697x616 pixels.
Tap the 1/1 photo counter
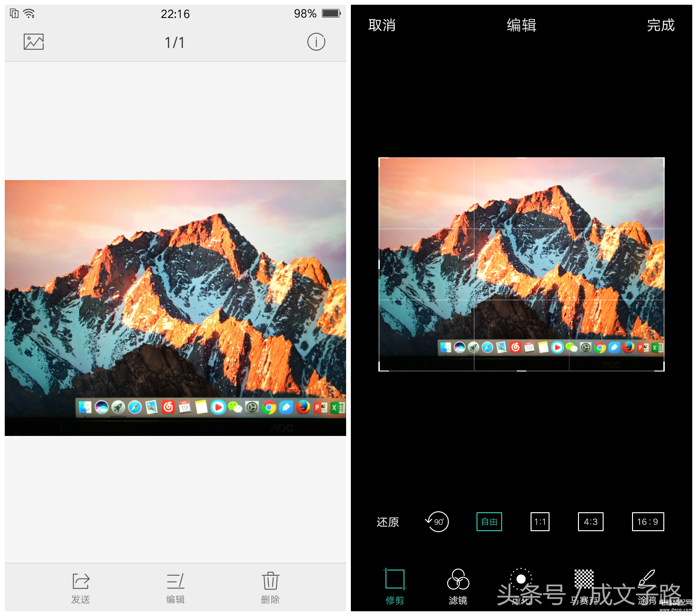click(174, 43)
